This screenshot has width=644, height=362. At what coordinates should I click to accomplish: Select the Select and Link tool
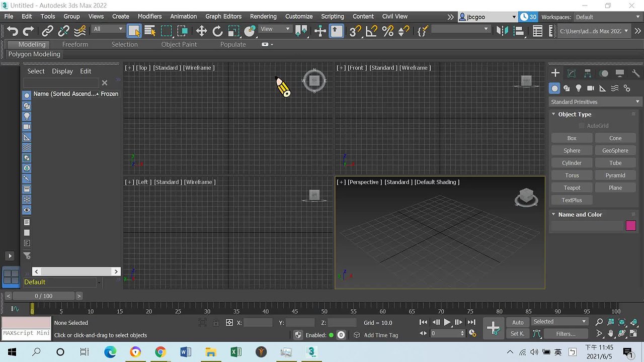pyautogui.click(x=47, y=31)
